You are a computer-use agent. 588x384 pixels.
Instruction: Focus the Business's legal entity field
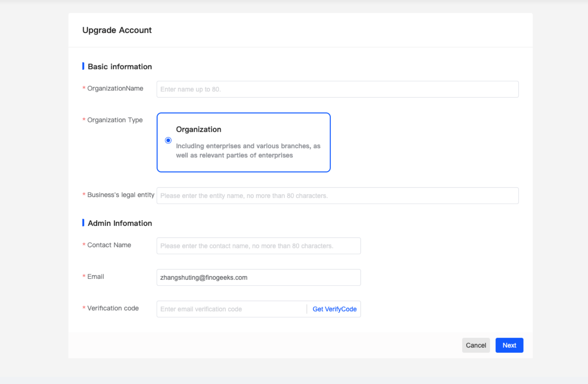tap(337, 196)
